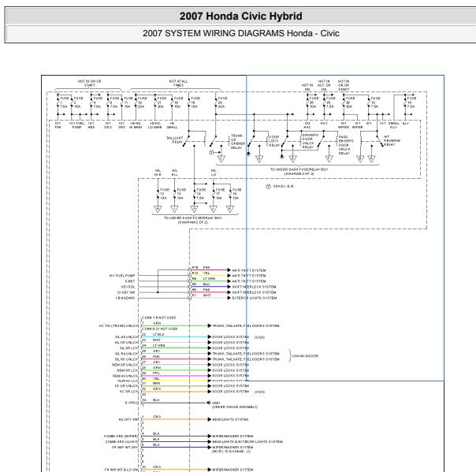Click connector triangle K below fuse 18
This screenshot has height=472, width=476.
coord(230,209)
